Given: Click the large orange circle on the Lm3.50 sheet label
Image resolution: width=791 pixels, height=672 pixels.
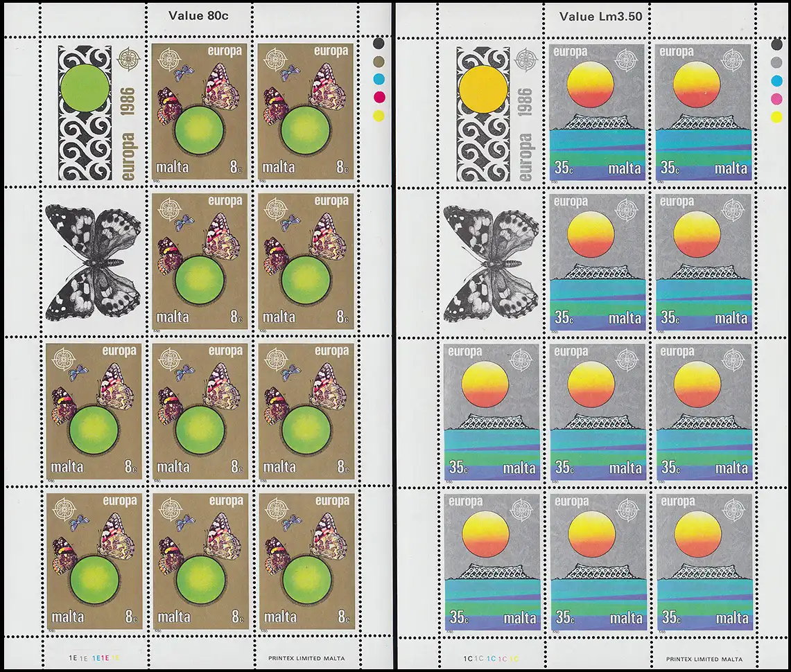Looking at the screenshot, I should click(x=484, y=89).
